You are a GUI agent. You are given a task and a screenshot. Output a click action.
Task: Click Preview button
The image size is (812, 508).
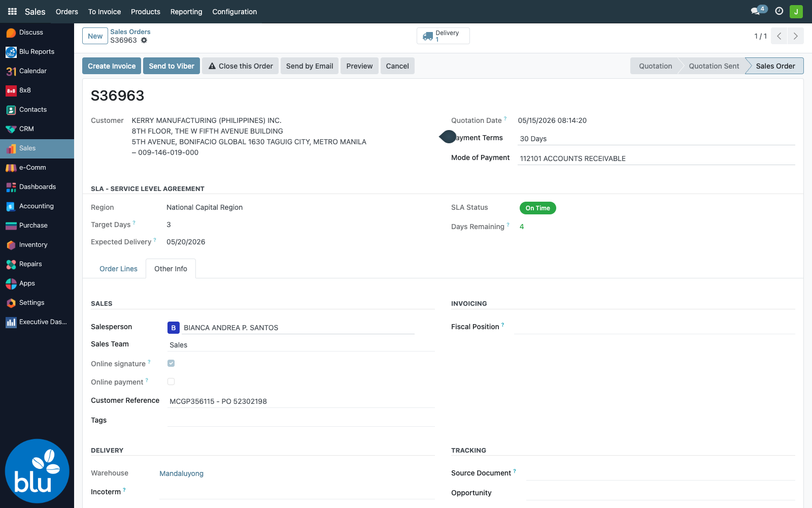tap(359, 66)
